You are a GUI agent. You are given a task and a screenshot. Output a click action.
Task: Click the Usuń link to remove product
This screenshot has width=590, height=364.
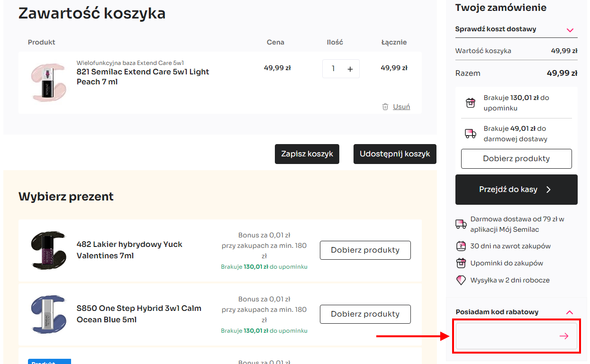(401, 107)
